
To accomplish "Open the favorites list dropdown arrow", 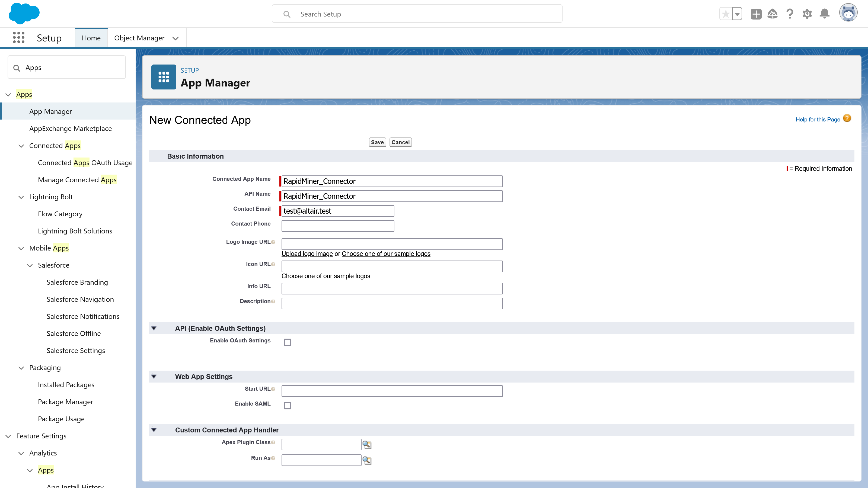I will click(x=737, y=14).
